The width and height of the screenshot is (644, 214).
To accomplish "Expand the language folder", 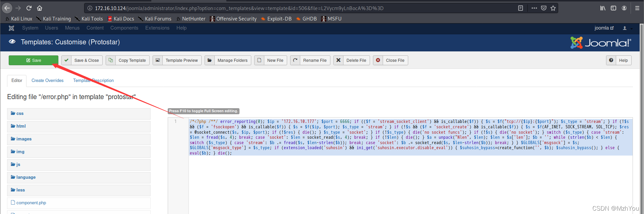I will click(78, 177).
